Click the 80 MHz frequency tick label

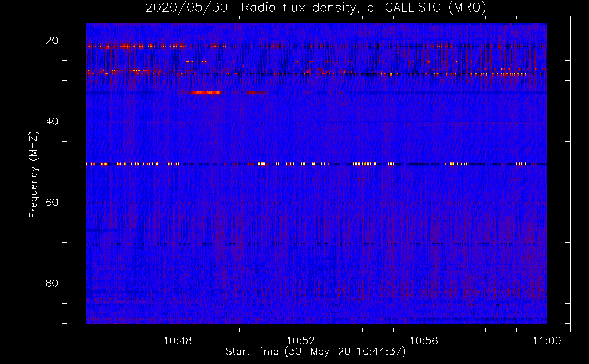52,283
